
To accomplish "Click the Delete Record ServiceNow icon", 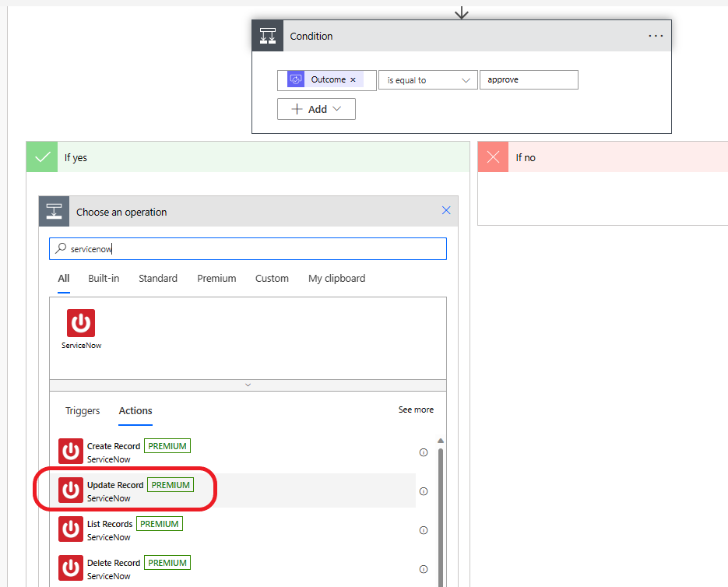I will click(71, 568).
